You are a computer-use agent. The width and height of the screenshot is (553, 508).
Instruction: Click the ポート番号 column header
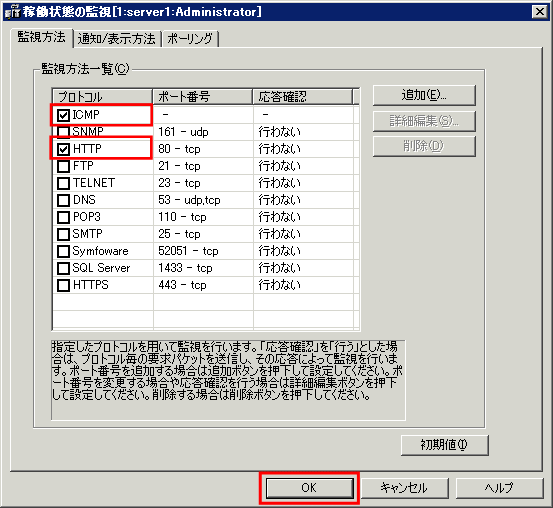pyautogui.click(x=203, y=96)
